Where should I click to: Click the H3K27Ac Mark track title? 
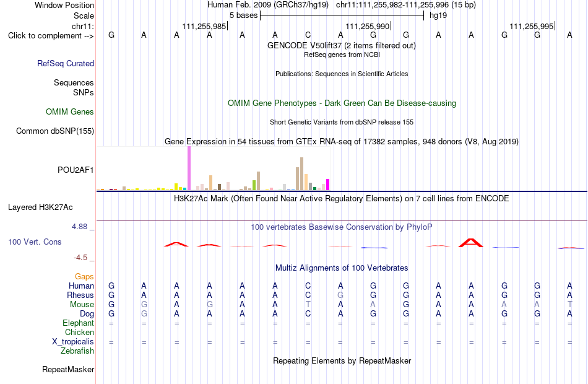coord(342,199)
